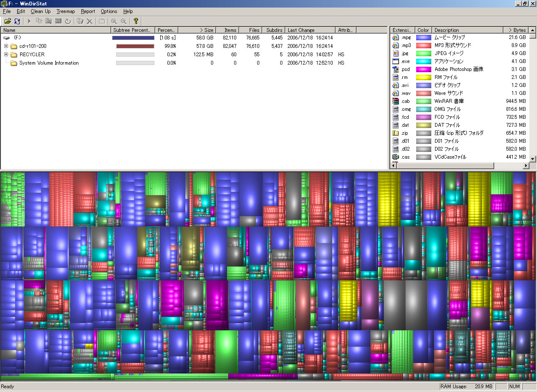Open the Report menu
537x392 pixels.
point(88,11)
